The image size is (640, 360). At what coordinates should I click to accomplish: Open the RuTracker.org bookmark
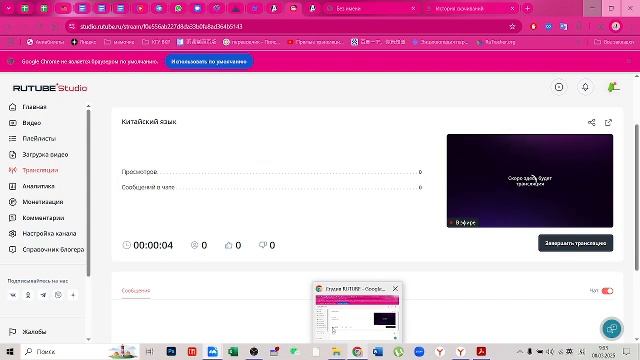496,42
